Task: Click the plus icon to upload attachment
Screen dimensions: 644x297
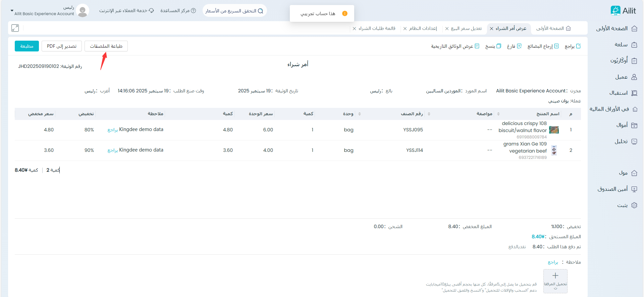Action: [555, 276]
